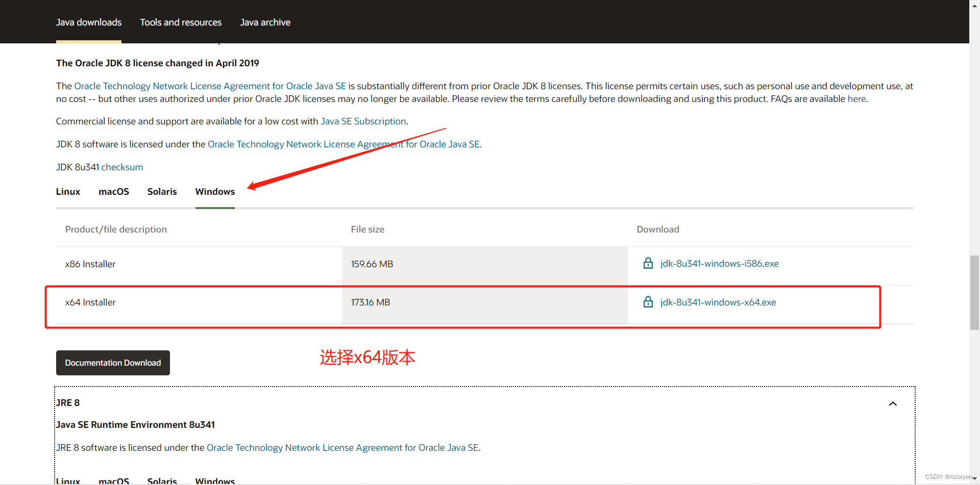This screenshot has width=980, height=485.
Task: Open License Agreement link in JDK 8 software line
Action: coord(344,144)
